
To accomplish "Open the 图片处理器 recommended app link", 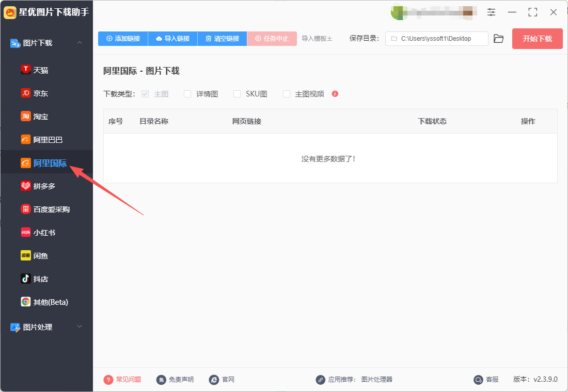I will point(377,379).
